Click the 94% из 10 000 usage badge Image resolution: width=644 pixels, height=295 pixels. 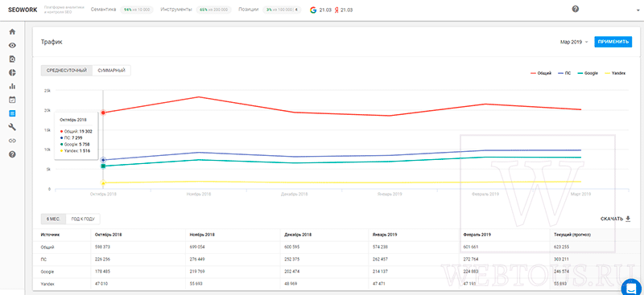point(137,10)
